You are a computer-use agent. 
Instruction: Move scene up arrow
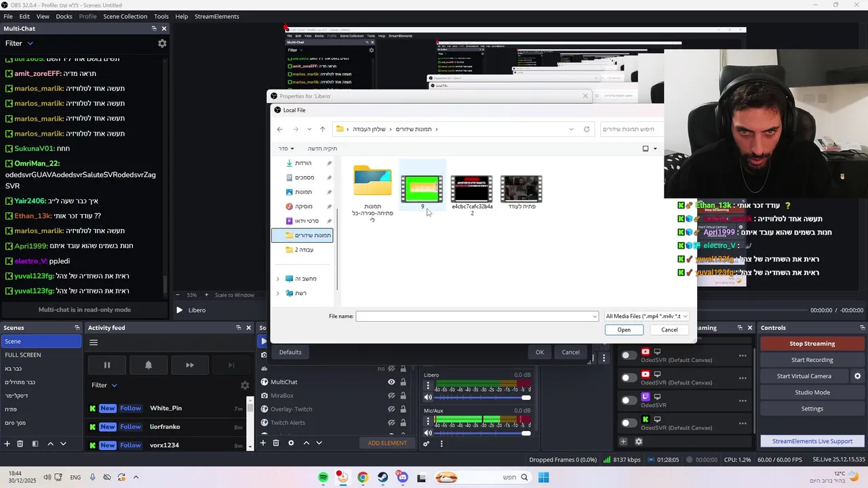tap(50, 443)
